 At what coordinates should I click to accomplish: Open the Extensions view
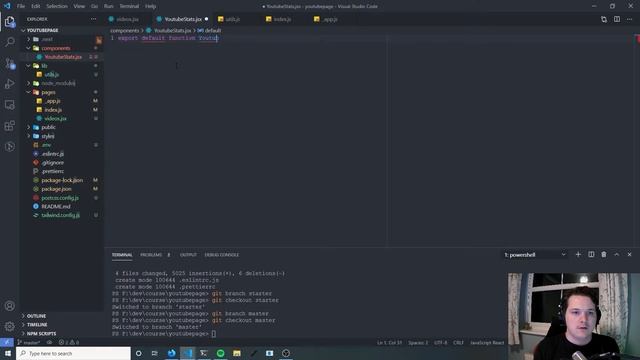[x=10, y=125]
